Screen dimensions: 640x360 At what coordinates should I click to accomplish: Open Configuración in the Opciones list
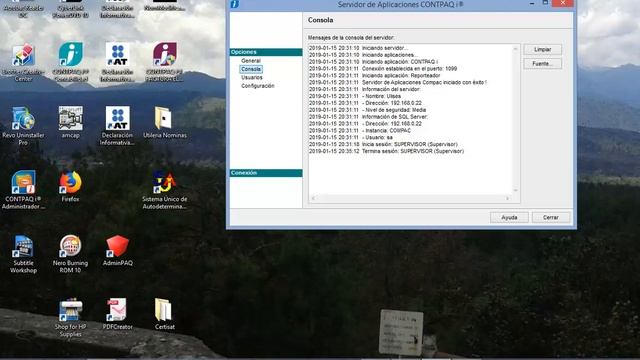[258, 86]
